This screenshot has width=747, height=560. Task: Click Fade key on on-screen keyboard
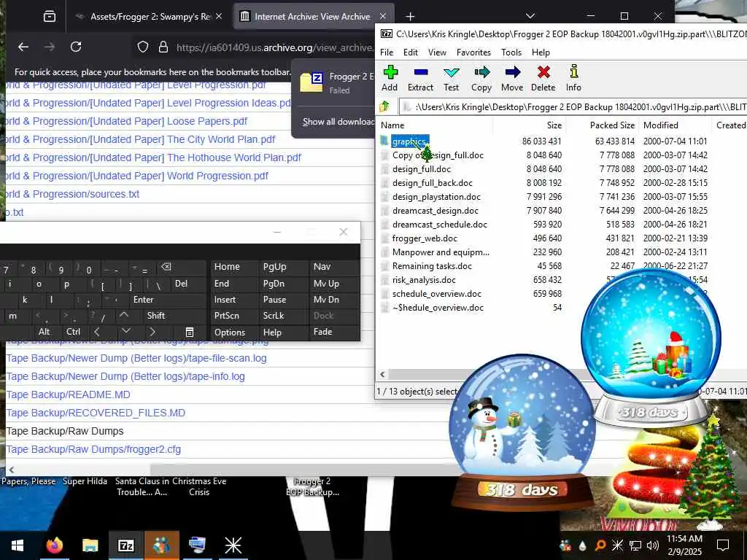click(x=333, y=332)
